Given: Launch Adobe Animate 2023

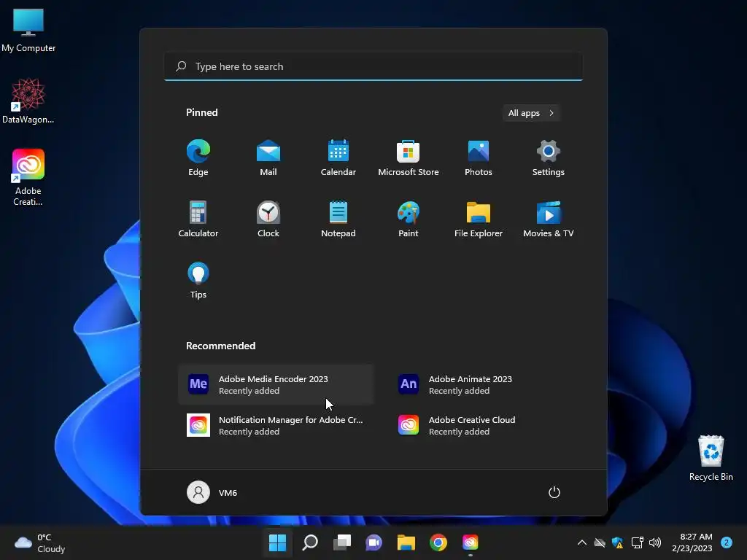Looking at the screenshot, I should [x=486, y=384].
